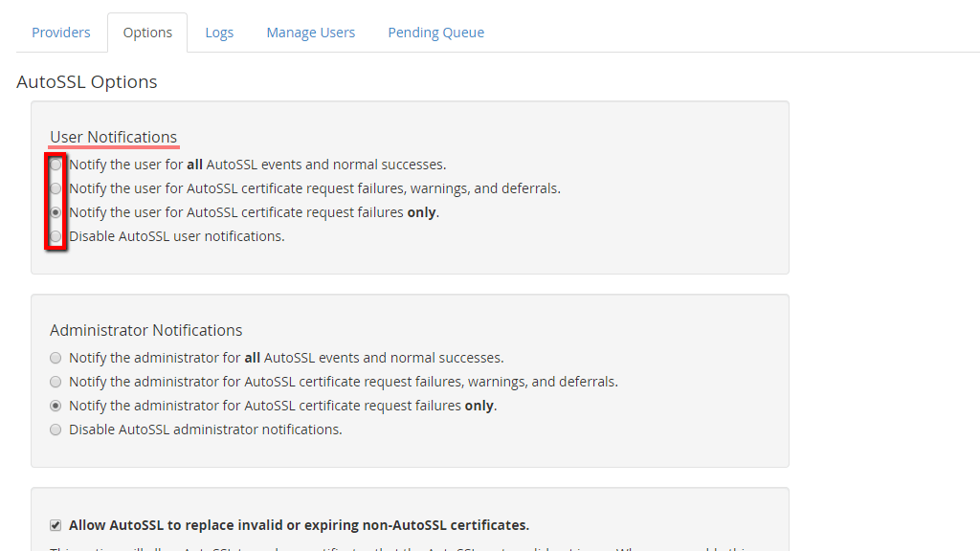Screen dimensions: 980x551
Task: Disable AutoSSL administrator notifications
Action: click(56, 429)
